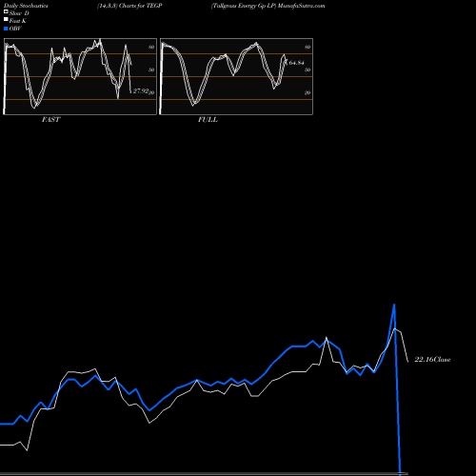Screen dimensions: 476x476
Task: Click the FAST stochastic chart thumbnail
Action: [x=80, y=76]
